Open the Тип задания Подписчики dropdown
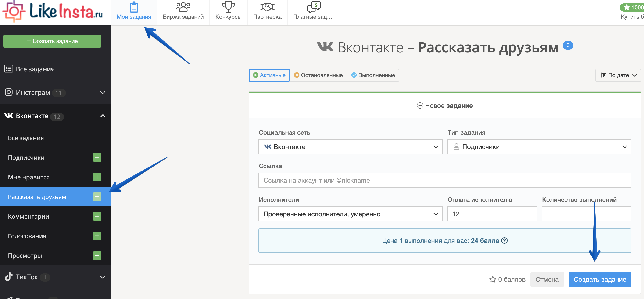Image resolution: width=644 pixels, height=299 pixels. coord(539,147)
